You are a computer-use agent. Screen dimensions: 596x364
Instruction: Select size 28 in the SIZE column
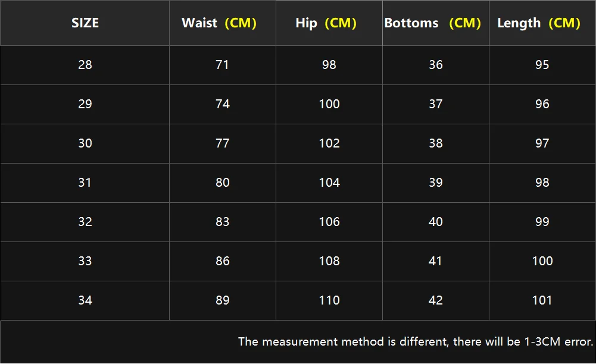pos(85,65)
